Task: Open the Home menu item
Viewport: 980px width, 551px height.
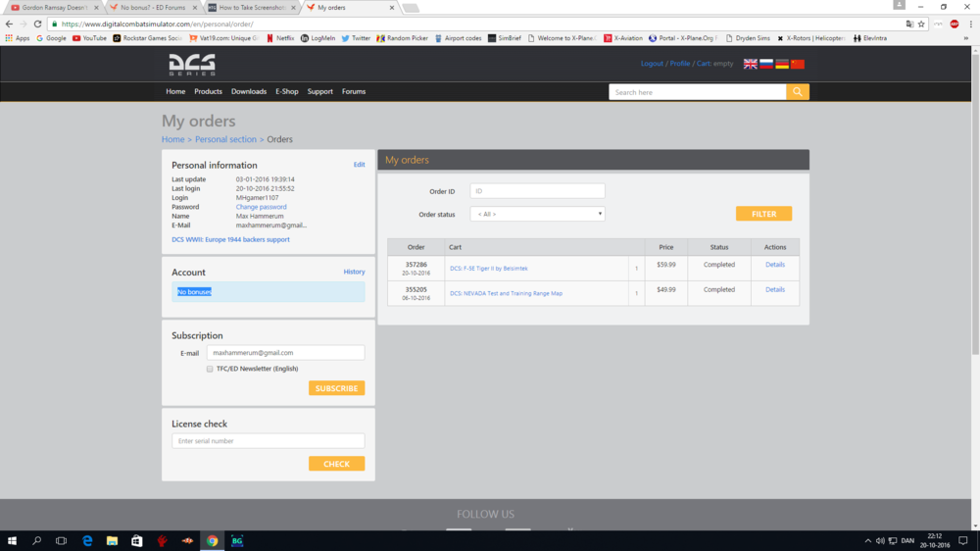Action: (175, 91)
